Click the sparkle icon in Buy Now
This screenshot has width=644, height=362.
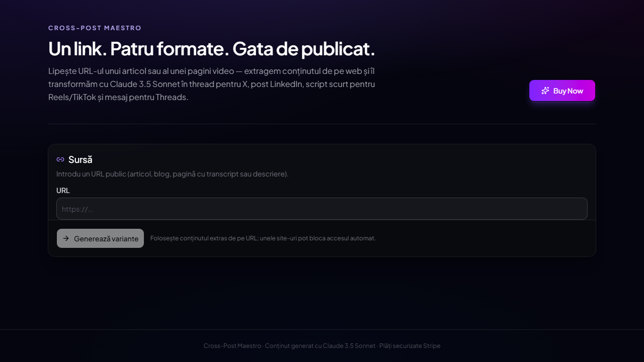(545, 90)
